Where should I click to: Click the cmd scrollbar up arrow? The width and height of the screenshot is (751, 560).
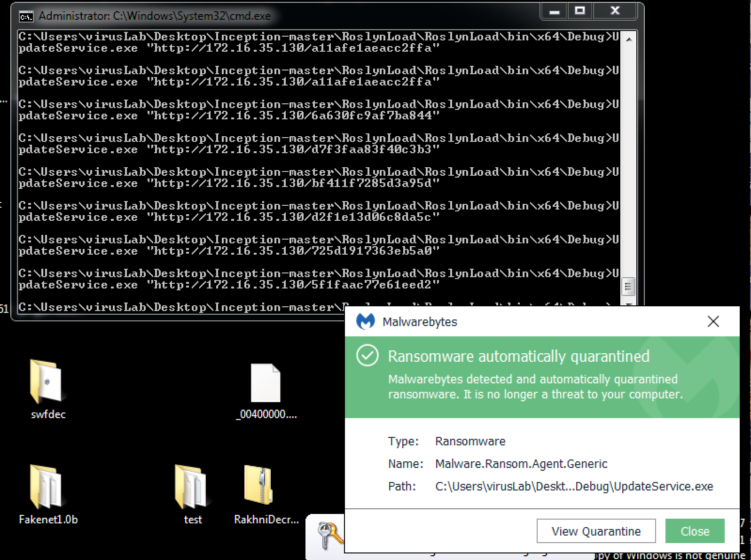tap(628, 39)
